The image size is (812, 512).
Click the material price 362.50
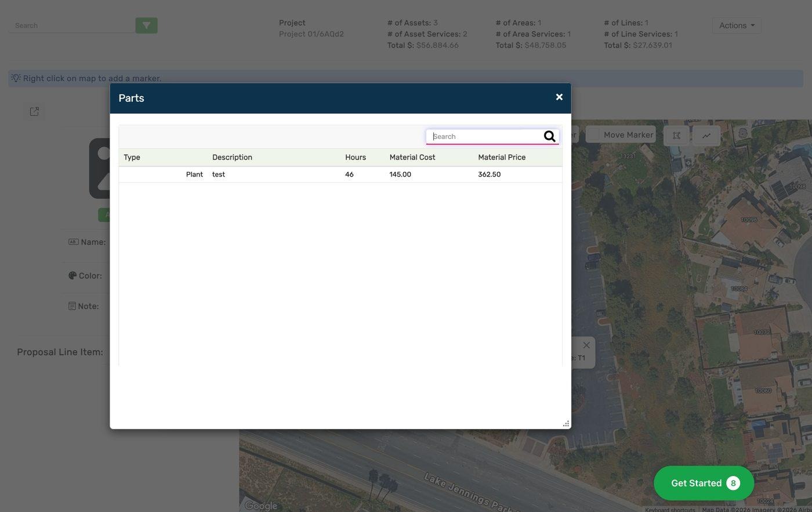490,174
